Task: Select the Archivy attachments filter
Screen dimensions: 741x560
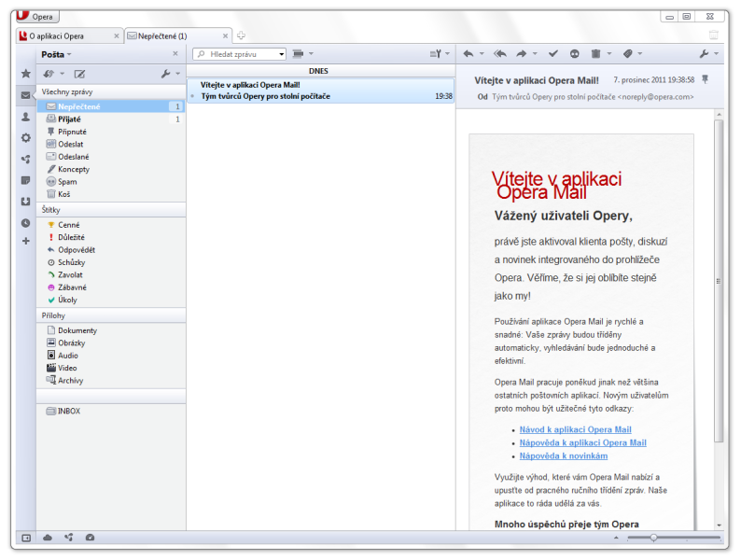Action: pyautogui.click(x=112, y=381)
